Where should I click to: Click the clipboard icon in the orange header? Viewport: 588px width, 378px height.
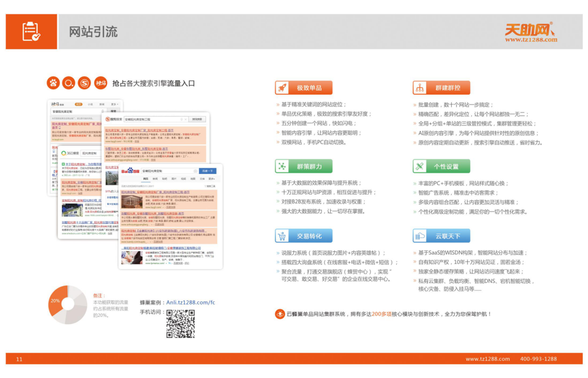(x=31, y=32)
